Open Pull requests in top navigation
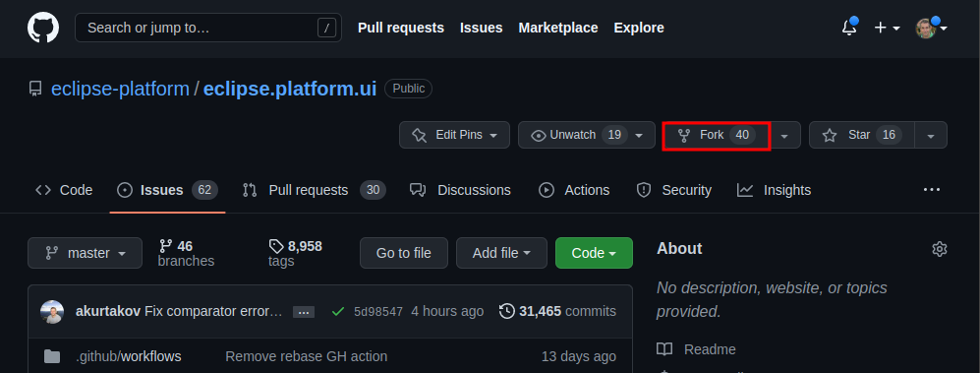The image size is (980, 373). click(401, 28)
